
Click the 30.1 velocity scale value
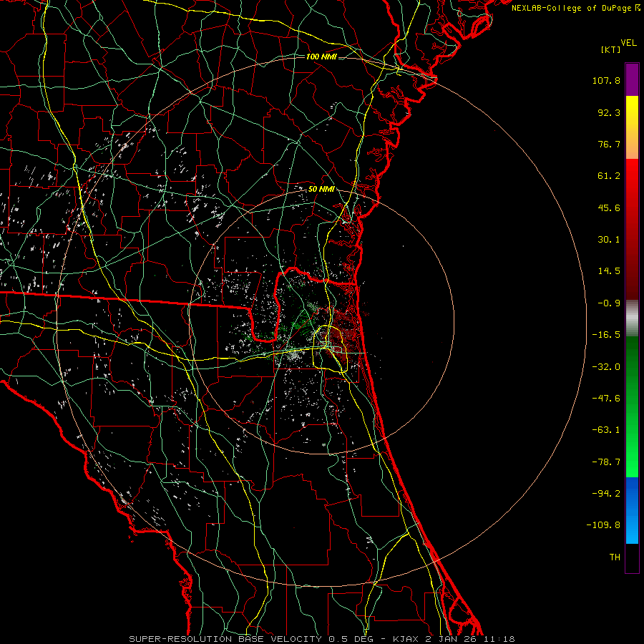(x=609, y=240)
